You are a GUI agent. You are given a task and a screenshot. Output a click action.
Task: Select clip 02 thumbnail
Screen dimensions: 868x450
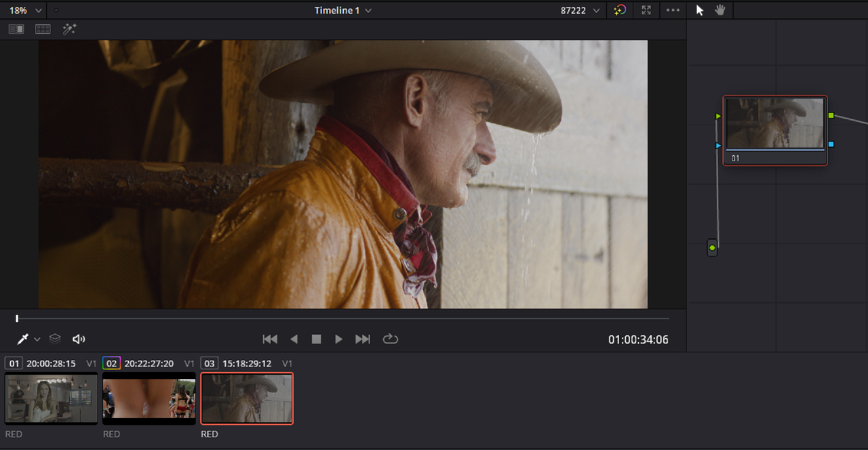pos(149,398)
